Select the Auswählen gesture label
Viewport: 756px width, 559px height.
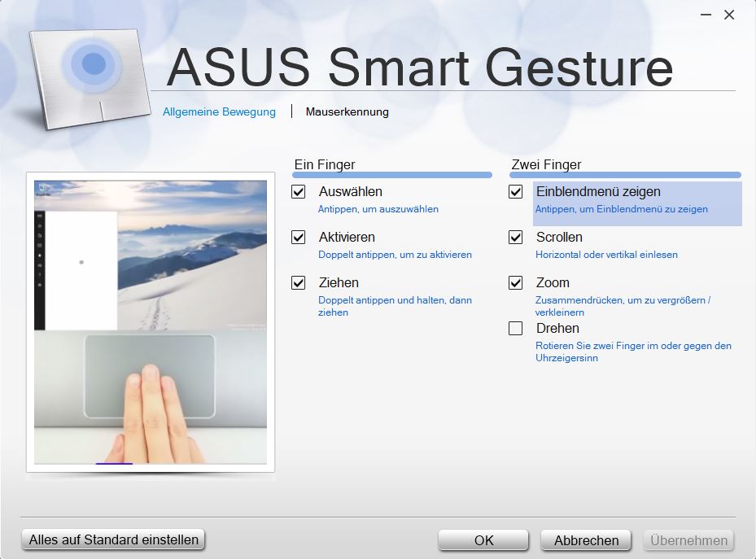tap(351, 192)
